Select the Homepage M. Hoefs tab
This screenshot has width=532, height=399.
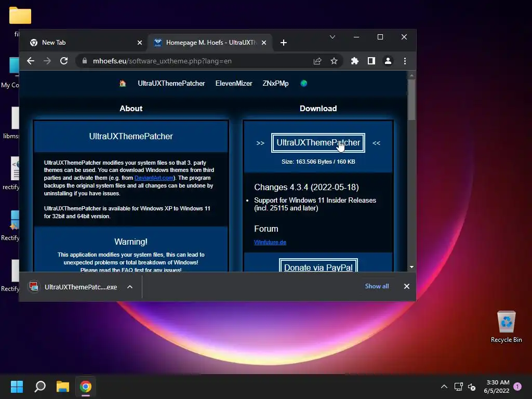tap(210, 43)
